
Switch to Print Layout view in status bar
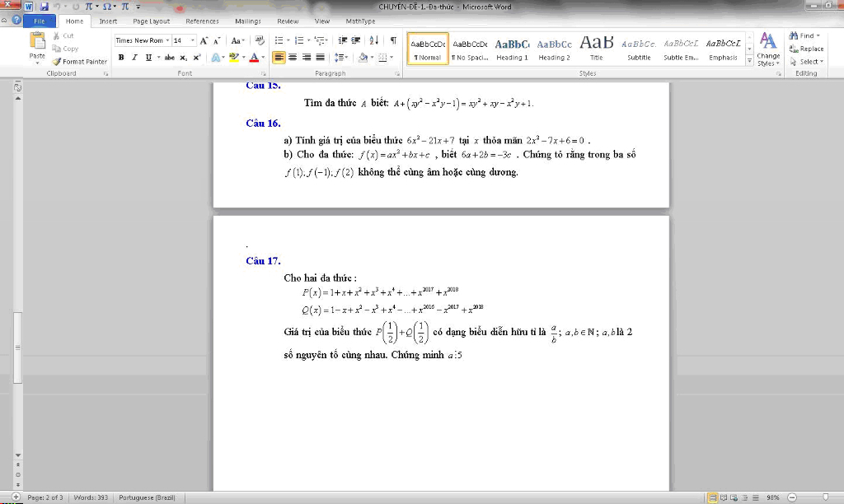tap(712, 497)
